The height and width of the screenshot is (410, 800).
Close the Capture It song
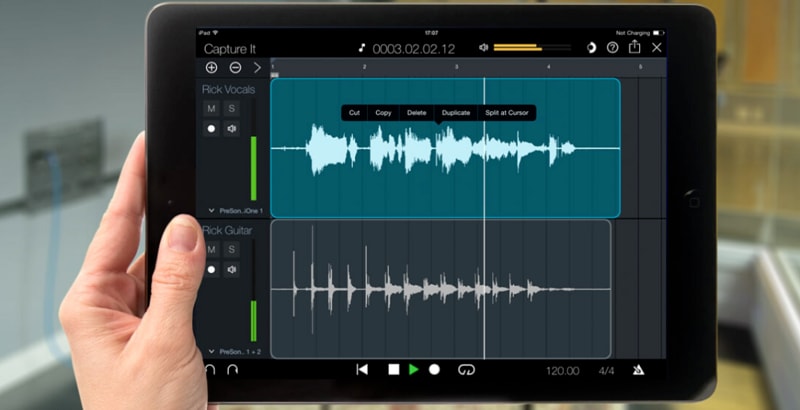[657, 47]
